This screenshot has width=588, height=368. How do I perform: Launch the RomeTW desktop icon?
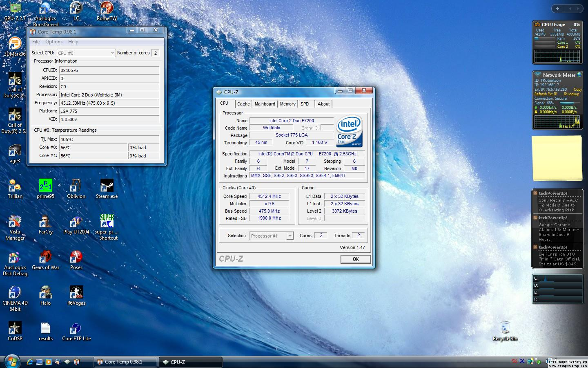107,11
